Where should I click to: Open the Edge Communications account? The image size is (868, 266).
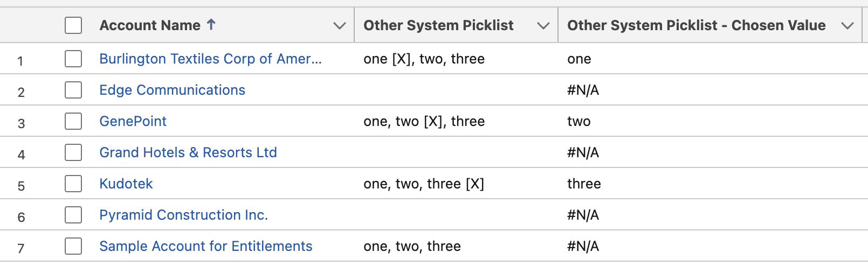click(x=172, y=90)
